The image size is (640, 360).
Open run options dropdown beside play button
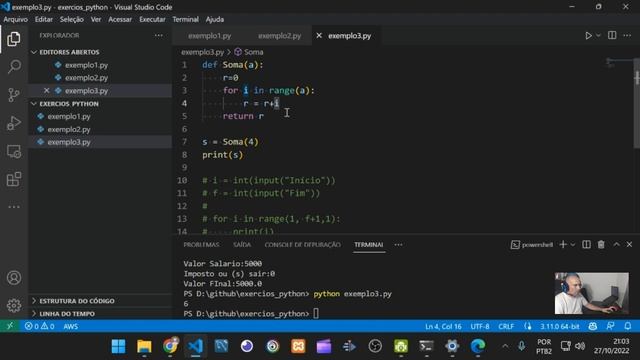point(598,36)
